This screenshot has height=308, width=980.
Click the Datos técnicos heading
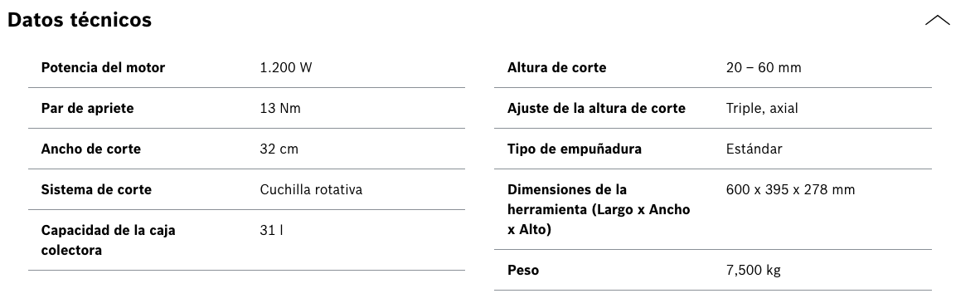(x=80, y=19)
